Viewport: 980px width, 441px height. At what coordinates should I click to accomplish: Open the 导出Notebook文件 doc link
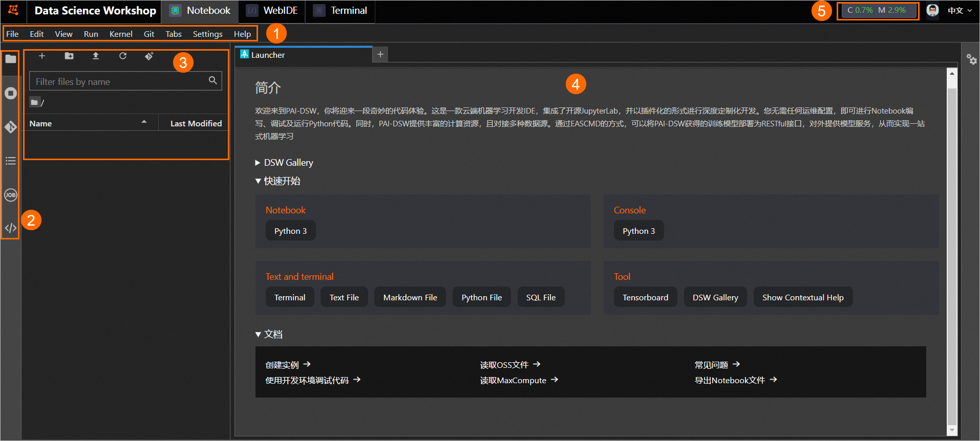click(736, 380)
